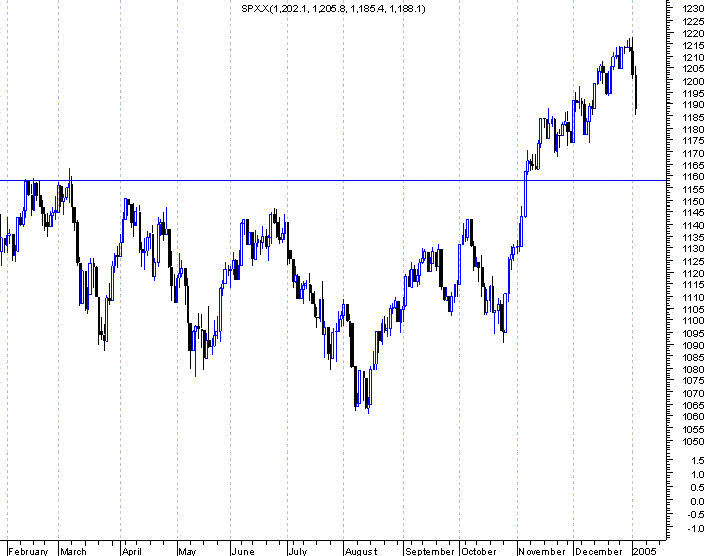
Task: Click the 1180 price axis label
Action: tap(693, 129)
